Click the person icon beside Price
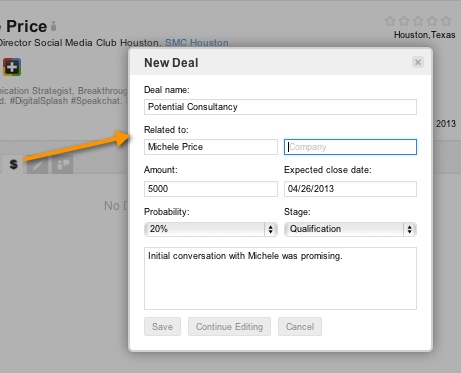 pyautogui.click(x=53, y=26)
